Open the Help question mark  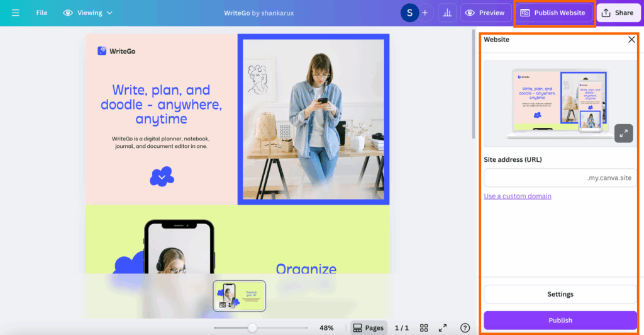click(465, 328)
